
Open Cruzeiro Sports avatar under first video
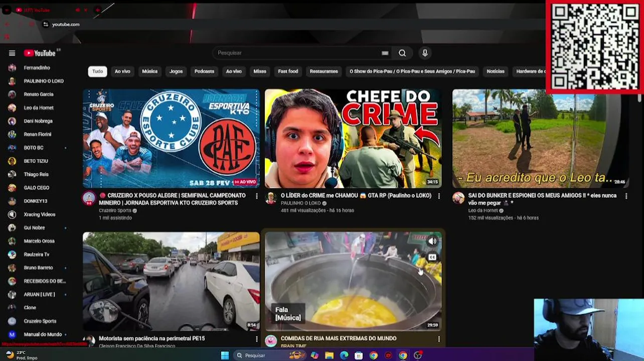click(x=89, y=198)
